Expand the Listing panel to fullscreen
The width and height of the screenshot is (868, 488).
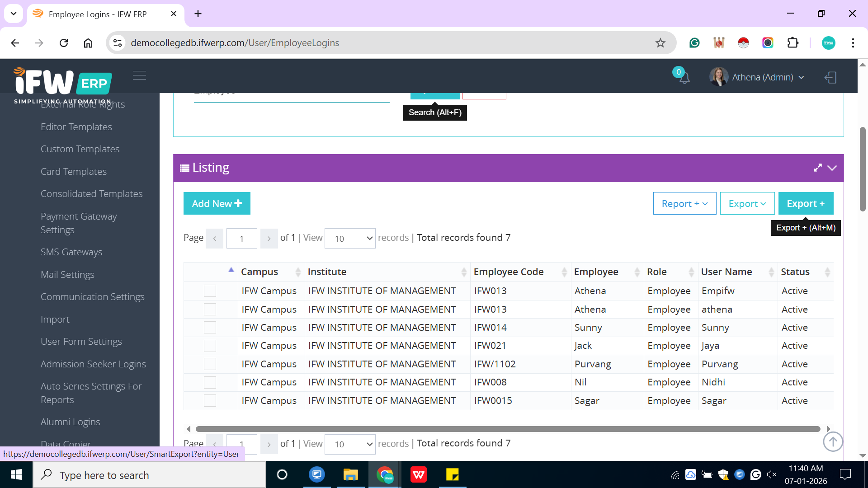[x=817, y=168]
